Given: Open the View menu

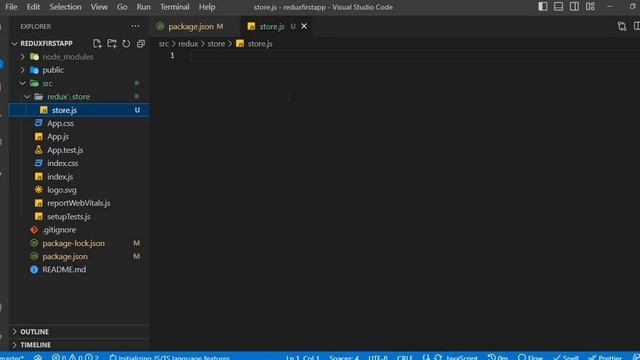Looking at the screenshot, I should point(99,7).
